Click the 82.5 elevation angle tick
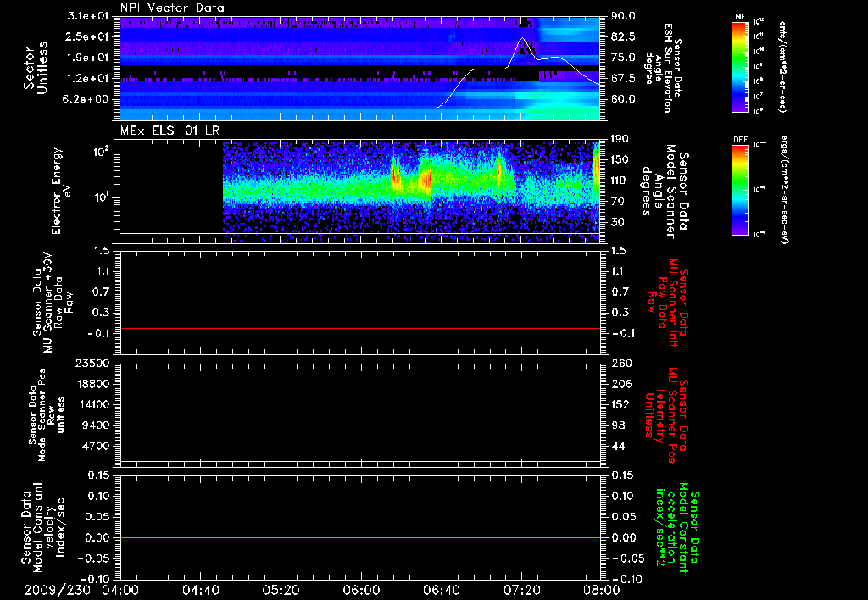This screenshot has width=868, height=600. click(x=623, y=36)
